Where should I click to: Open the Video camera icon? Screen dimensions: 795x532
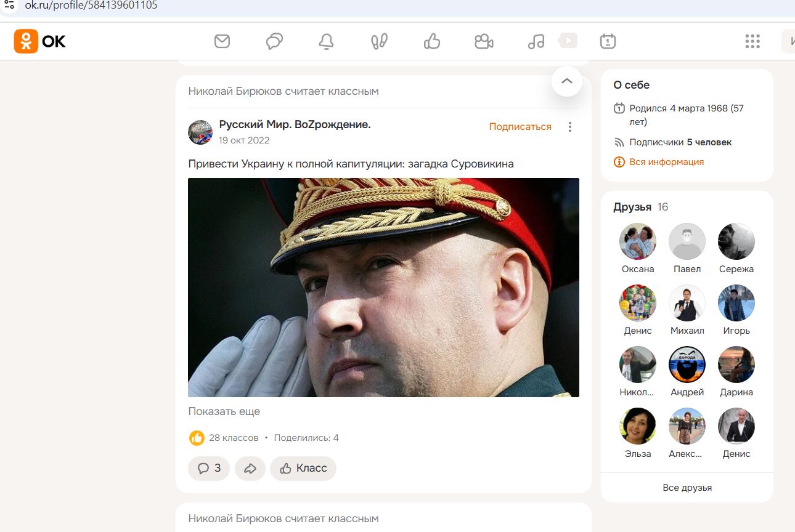(484, 41)
